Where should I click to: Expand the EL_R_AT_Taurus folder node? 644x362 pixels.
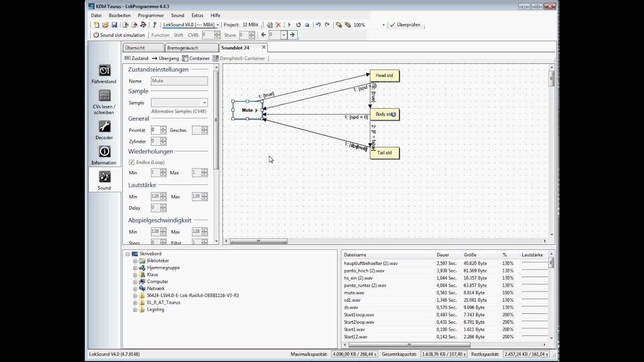point(135,303)
